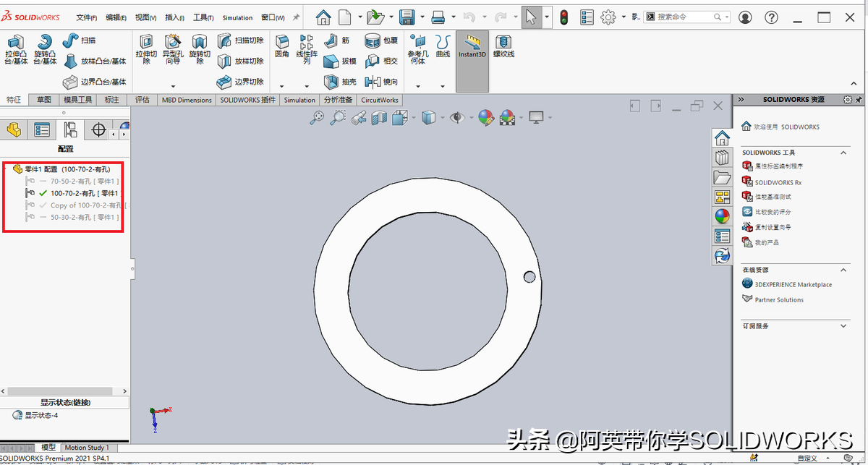Image resolution: width=868 pixels, height=465 pixels.
Task: Pick the 抽壳 shell tool
Action: [x=341, y=82]
